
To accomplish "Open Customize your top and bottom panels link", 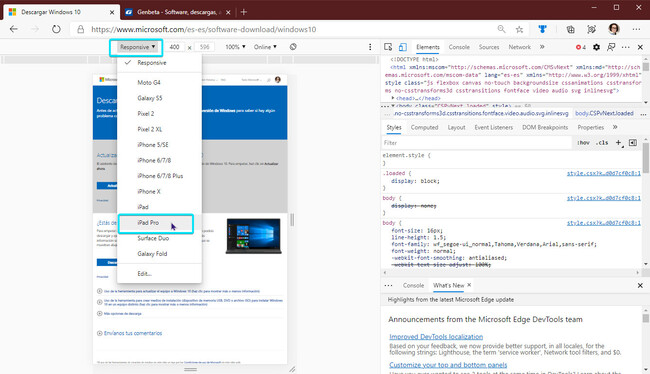I will tap(448, 365).
